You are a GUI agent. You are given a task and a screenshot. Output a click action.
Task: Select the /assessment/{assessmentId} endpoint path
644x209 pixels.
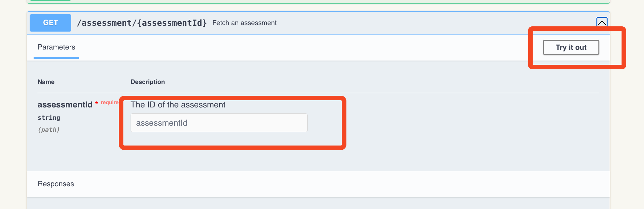coord(142,23)
